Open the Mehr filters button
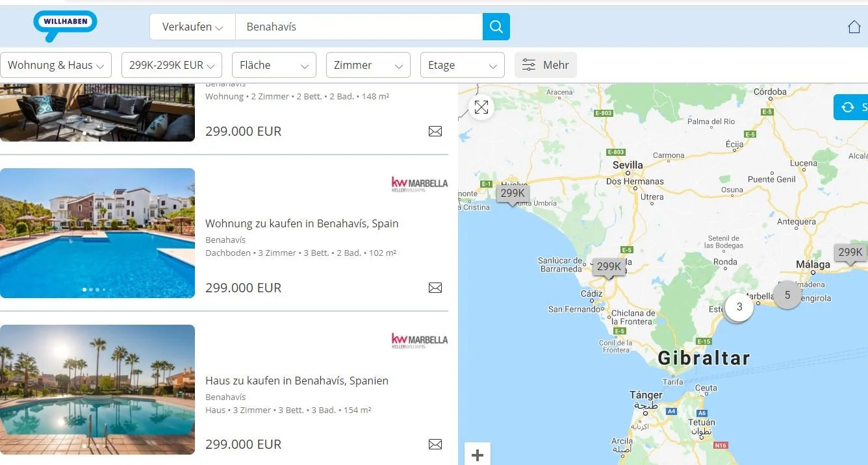 pyautogui.click(x=546, y=65)
